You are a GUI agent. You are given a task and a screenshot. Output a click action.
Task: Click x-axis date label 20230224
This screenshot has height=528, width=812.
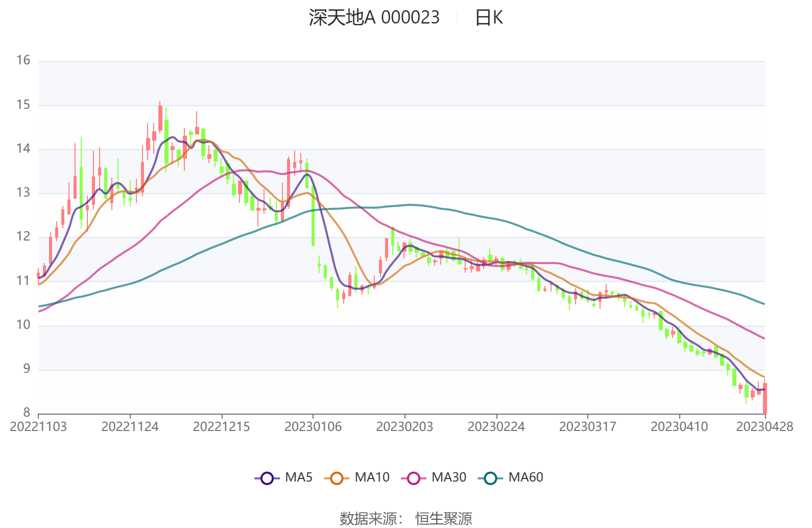pos(496,427)
